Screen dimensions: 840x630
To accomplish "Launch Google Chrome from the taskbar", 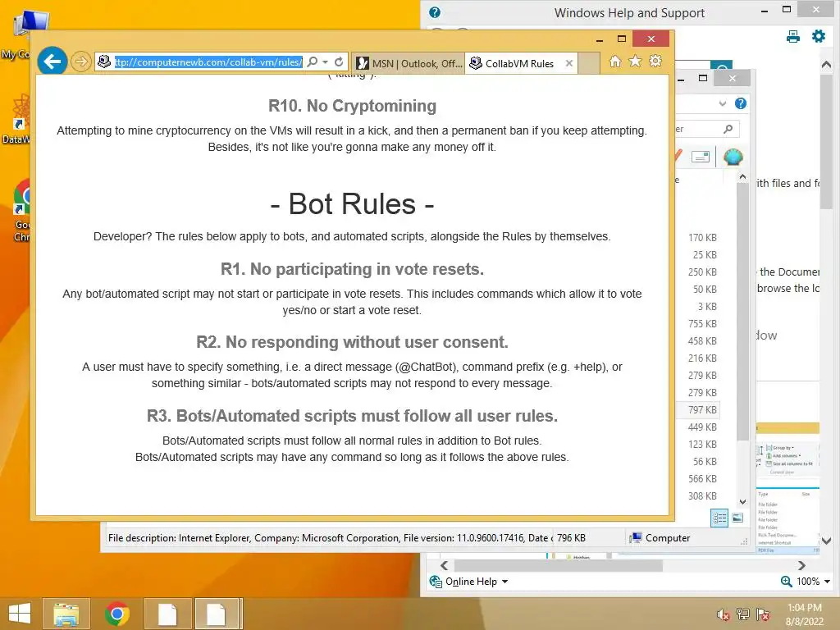I will pyautogui.click(x=116, y=614).
